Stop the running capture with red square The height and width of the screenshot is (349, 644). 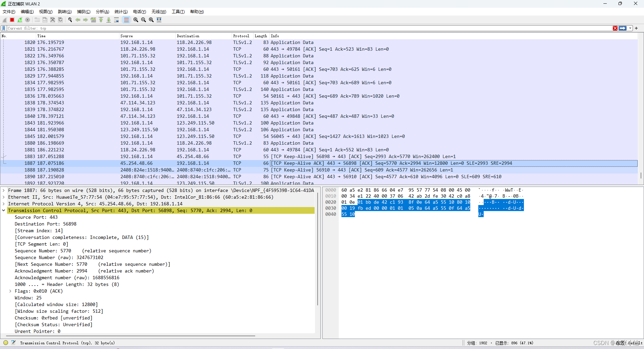point(12,20)
